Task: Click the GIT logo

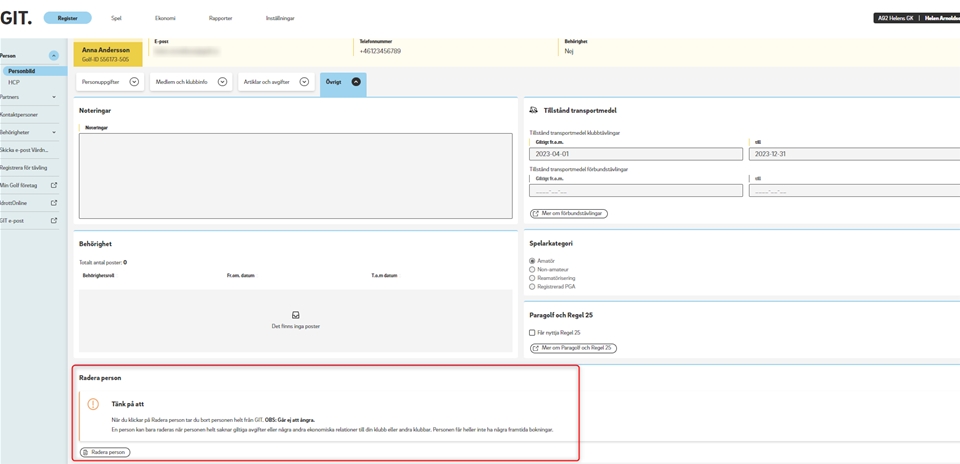Action: [x=16, y=18]
